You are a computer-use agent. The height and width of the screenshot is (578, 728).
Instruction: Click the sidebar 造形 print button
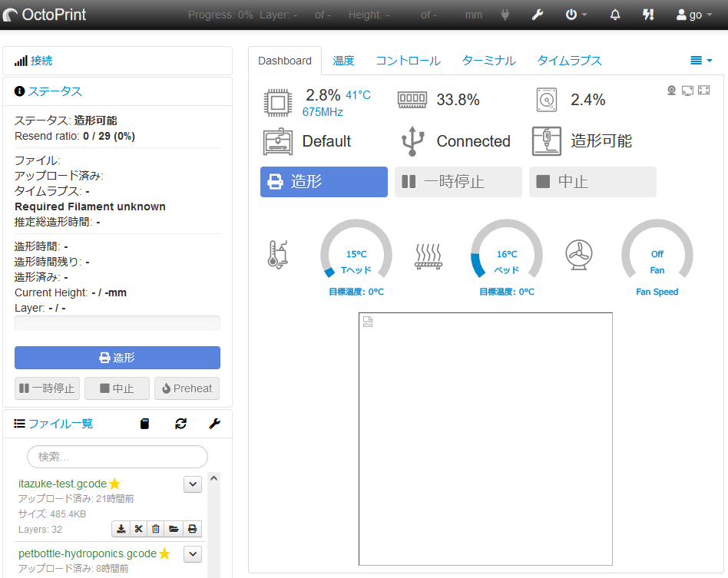(x=117, y=358)
